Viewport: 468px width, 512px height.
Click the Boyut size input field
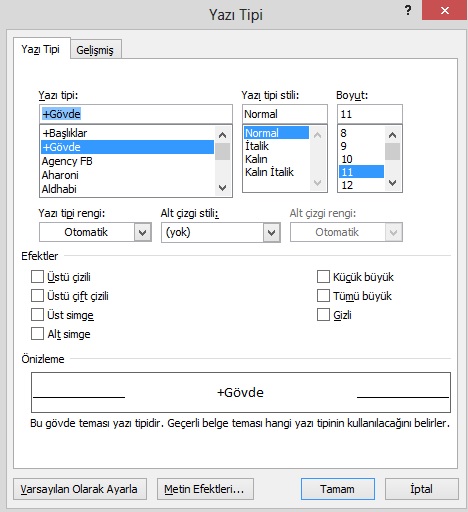tap(370, 114)
